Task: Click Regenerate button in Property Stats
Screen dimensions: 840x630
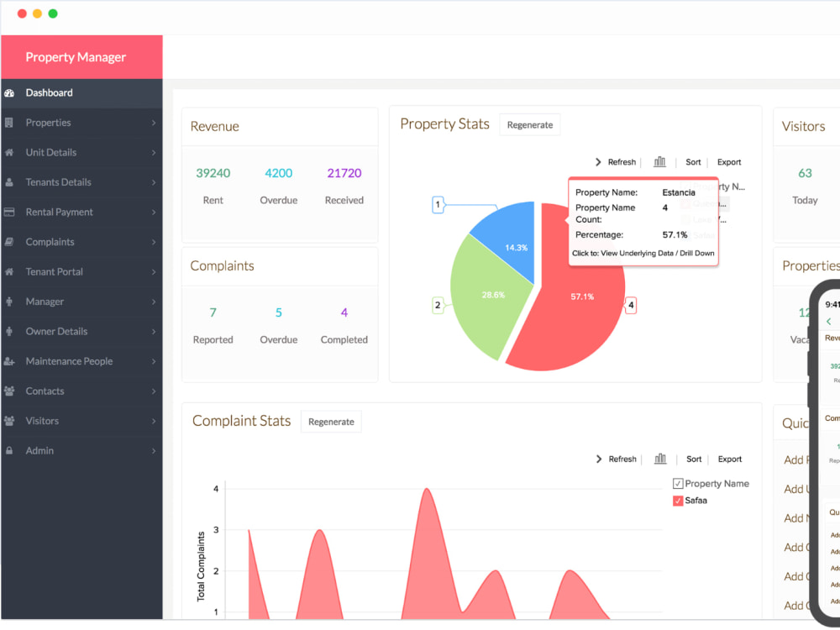Action: 530,125
